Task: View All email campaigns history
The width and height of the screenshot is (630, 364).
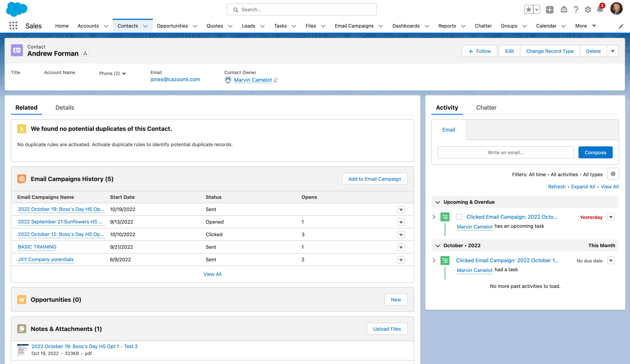Action: tap(212, 274)
